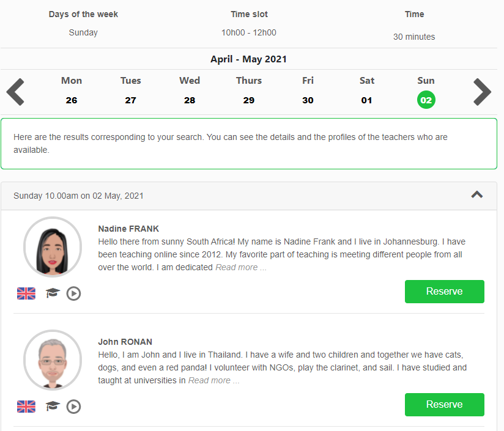Click John Ronan's graduation cap icon
504x431 pixels.
(x=53, y=407)
